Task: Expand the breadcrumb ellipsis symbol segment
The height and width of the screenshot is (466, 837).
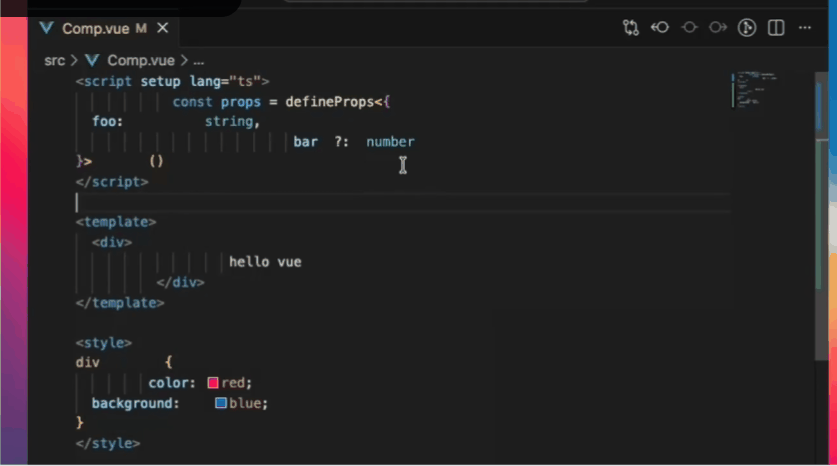Action: click(199, 60)
